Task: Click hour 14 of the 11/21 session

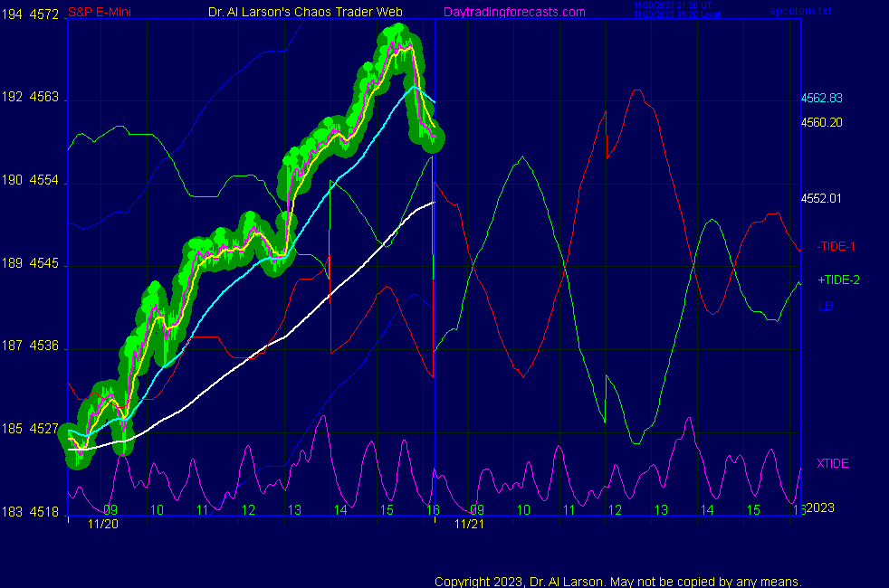Action: click(707, 510)
